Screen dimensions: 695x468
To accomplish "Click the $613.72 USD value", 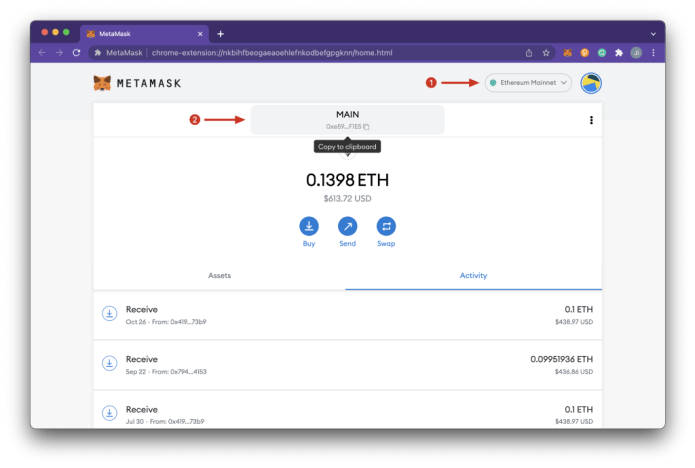I will pos(348,199).
